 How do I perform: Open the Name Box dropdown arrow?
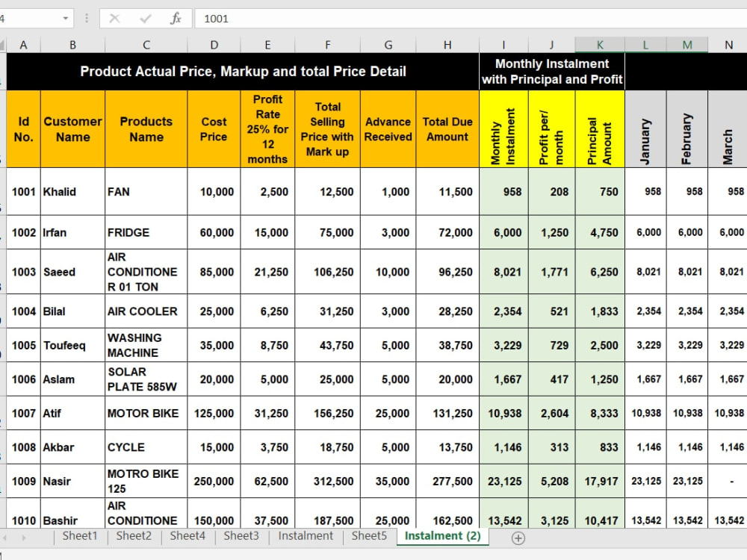(65, 19)
